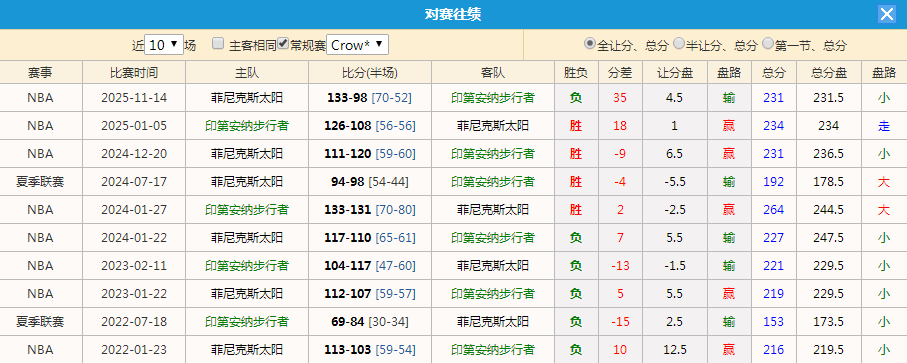Open the 2024-07-17 score 94-98
This screenshot has height=363, width=907.
click(348, 182)
